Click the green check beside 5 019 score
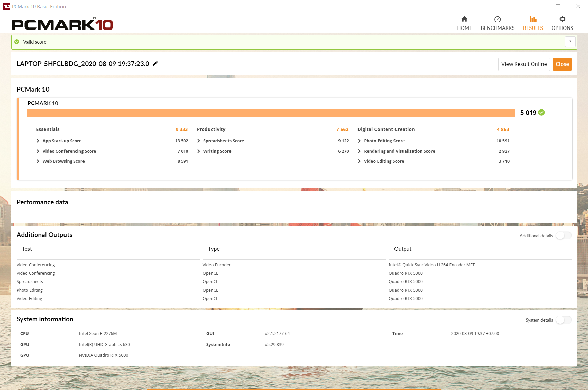 coord(541,112)
